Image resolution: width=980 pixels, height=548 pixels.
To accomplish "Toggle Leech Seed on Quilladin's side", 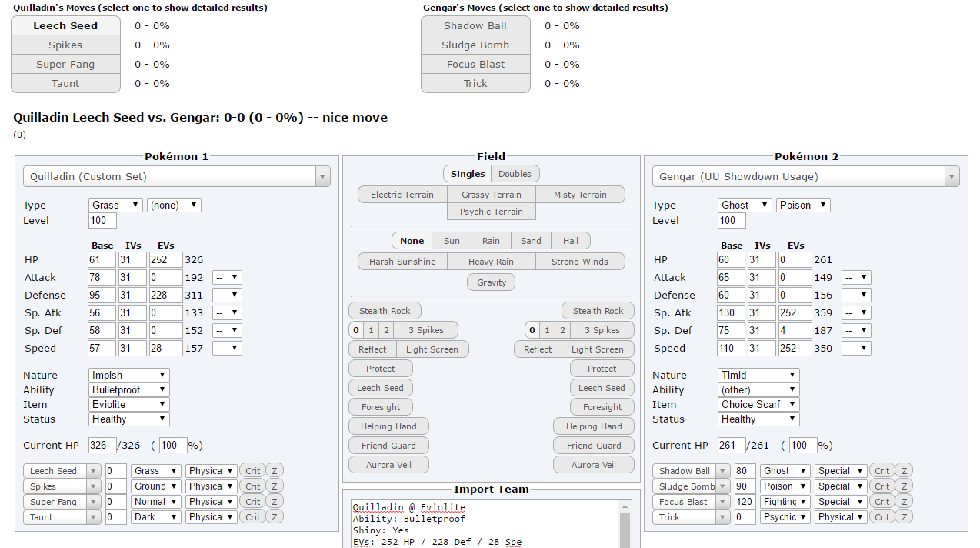I will coord(381,388).
